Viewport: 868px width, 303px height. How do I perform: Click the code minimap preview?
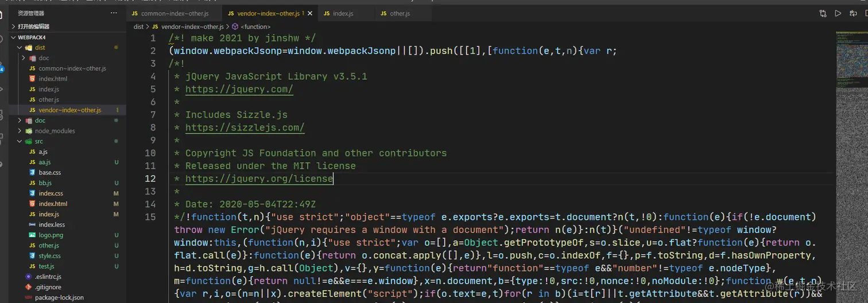(851, 166)
